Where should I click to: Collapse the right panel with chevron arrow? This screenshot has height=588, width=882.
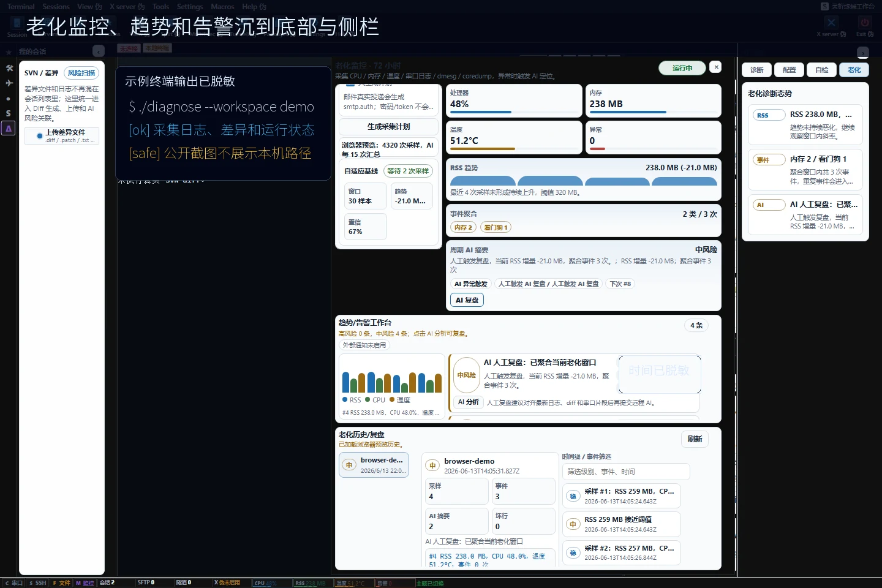[863, 53]
